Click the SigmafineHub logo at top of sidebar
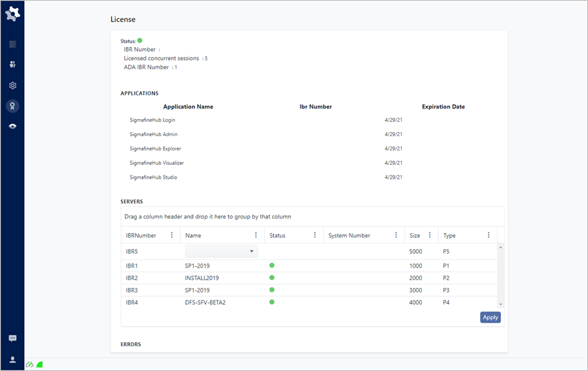 [12, 13]
